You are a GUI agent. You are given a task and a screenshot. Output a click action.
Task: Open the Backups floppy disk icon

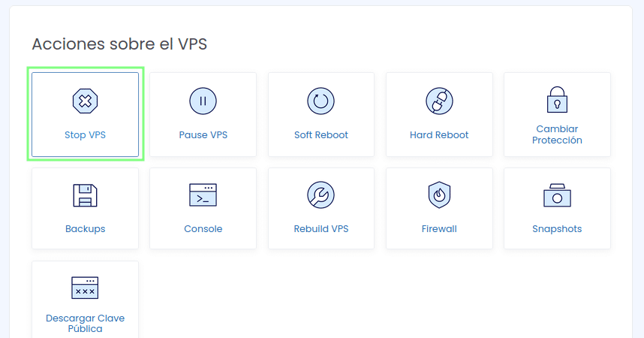85,195
